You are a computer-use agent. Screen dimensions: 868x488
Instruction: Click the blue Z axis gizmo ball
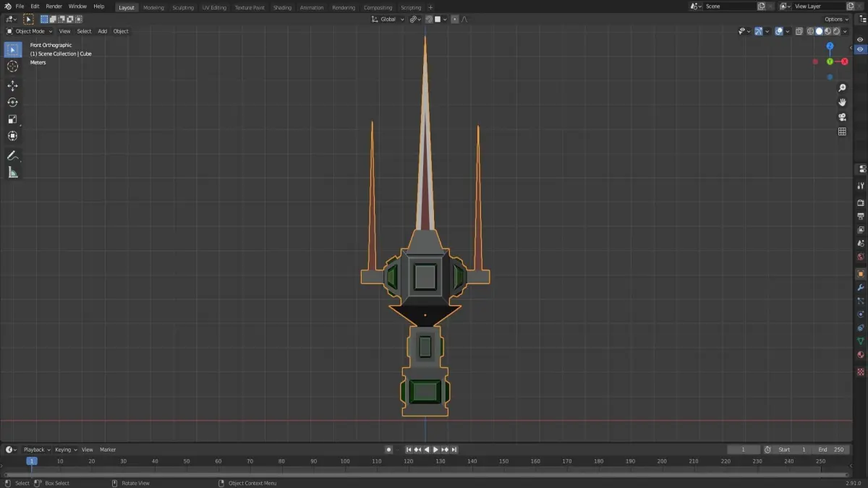pos(830,46)
